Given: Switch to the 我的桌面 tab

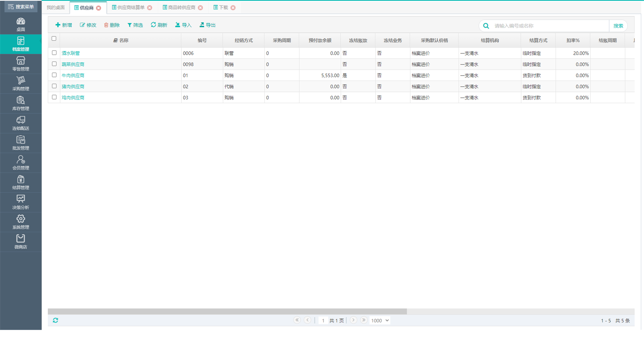Looking at the screenshot, I should 56,8.
